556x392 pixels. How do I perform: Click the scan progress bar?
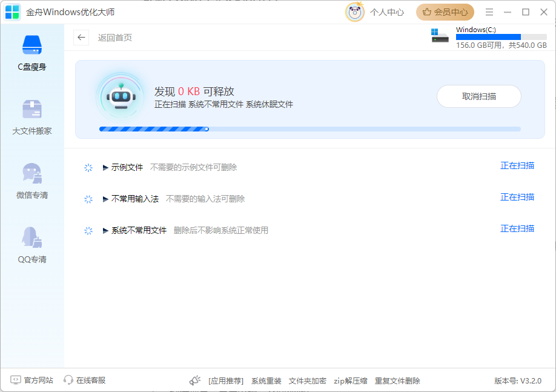(x=310, y=129)
